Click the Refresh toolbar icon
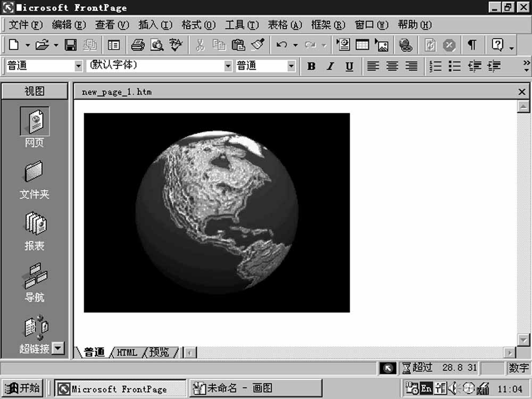Image resolution: width=532 pixels, height=399 pixels. pyautogui.click(x=430, y=45)
